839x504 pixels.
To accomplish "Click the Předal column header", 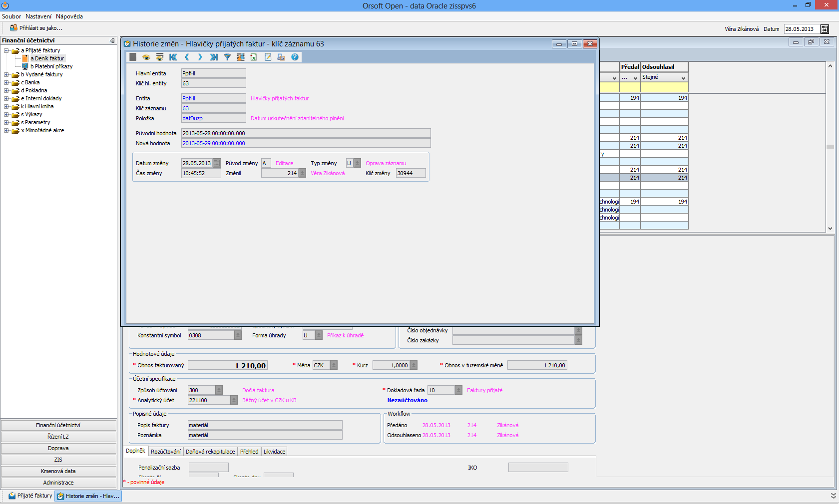I will 630,67.
